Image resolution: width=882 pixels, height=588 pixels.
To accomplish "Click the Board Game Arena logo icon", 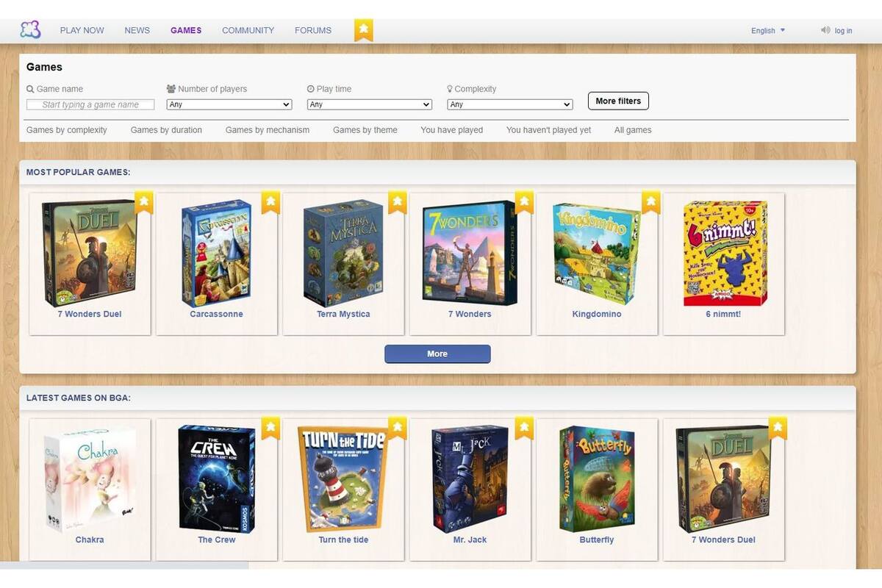I will coord(30,30).
